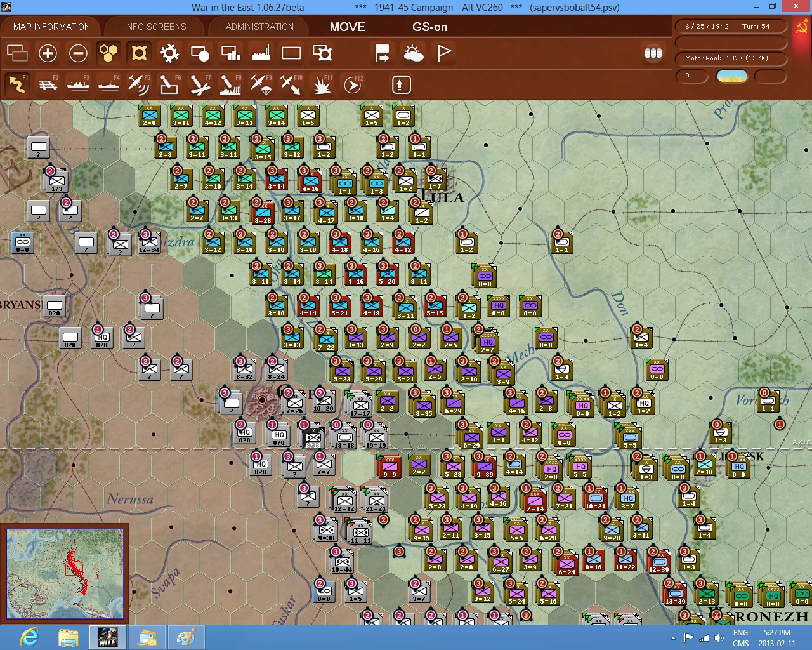
Task: Toggle the weather cloud-and-sun icon
Action: (x=414, y=53)
